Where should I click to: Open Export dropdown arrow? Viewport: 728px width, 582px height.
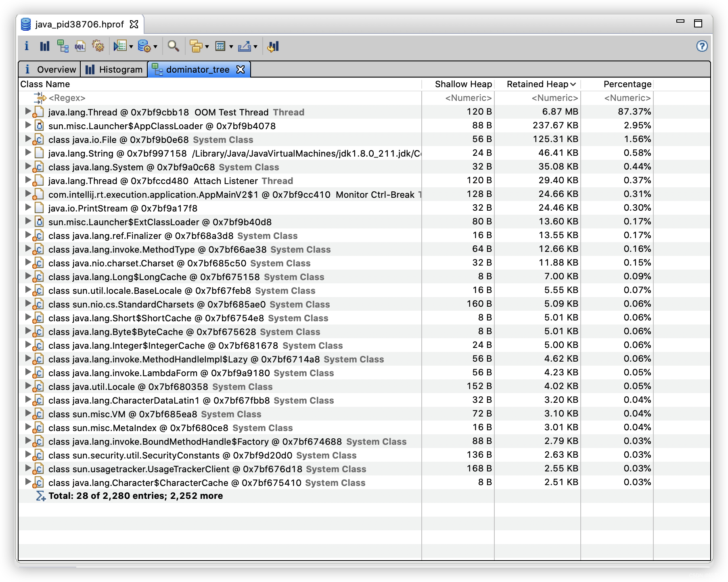point(255,47)
